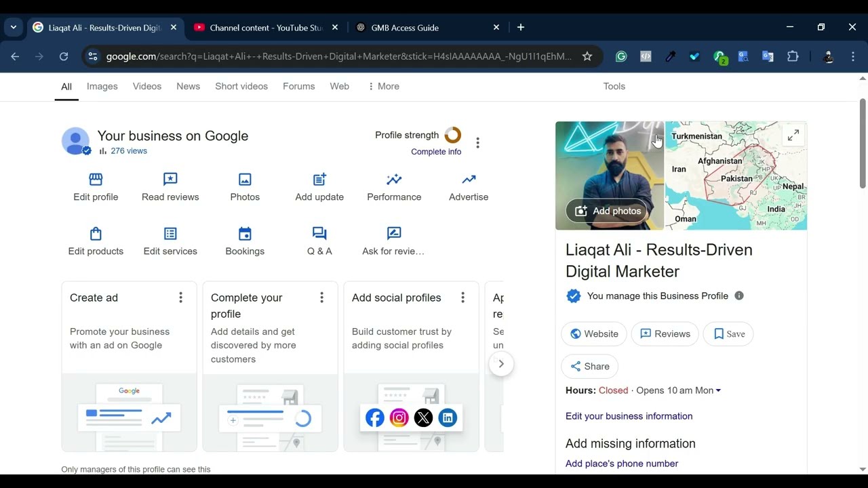The image size is (868, 488).
Task: Expand the map to full view
Action: pos(793,136)
